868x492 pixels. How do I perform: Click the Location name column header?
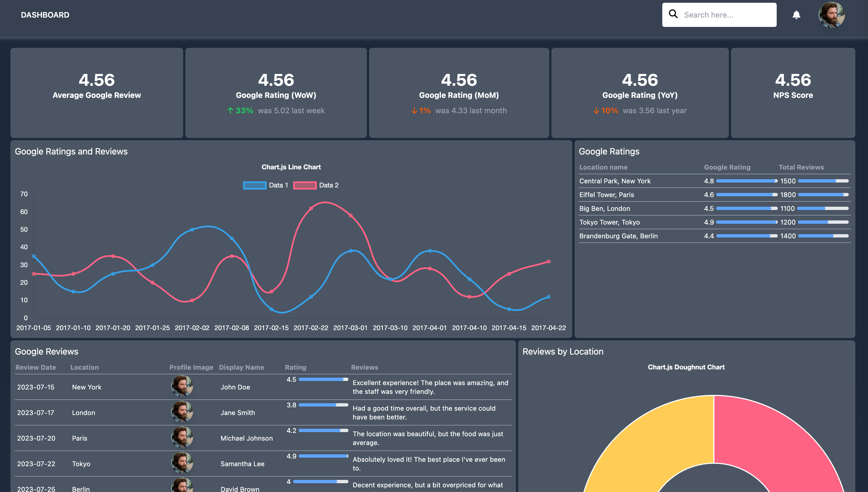tap(603, 167)
